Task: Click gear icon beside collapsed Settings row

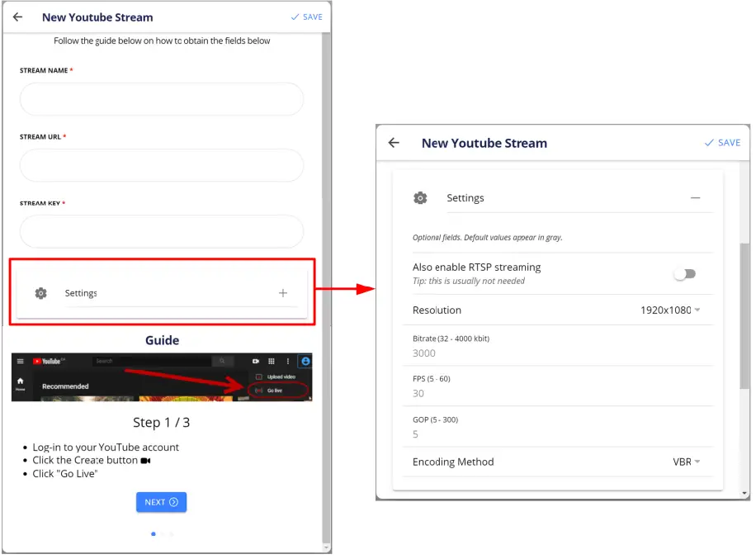Action: (41, 293)
